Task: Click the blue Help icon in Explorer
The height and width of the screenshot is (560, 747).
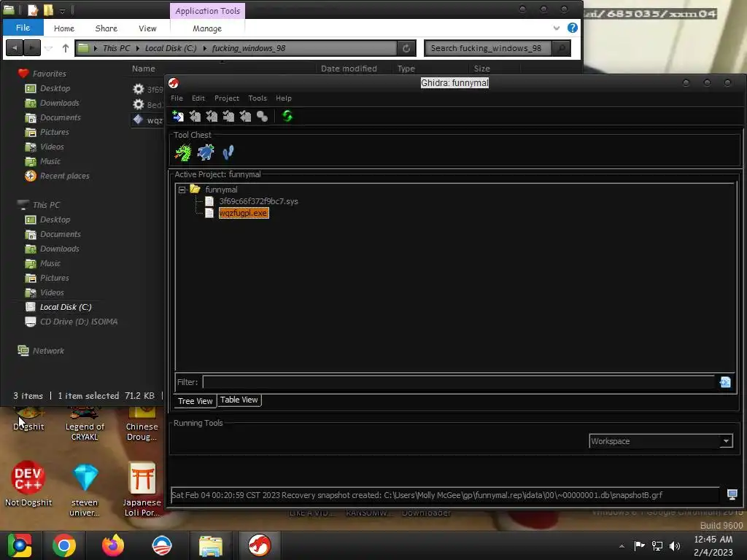Action: [573, 28]
